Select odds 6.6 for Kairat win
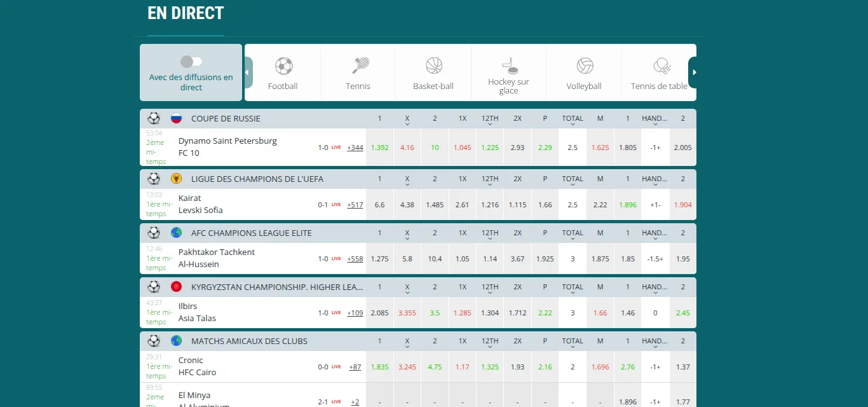This screenshot has height=407, width=868. (x=379, y=205)
